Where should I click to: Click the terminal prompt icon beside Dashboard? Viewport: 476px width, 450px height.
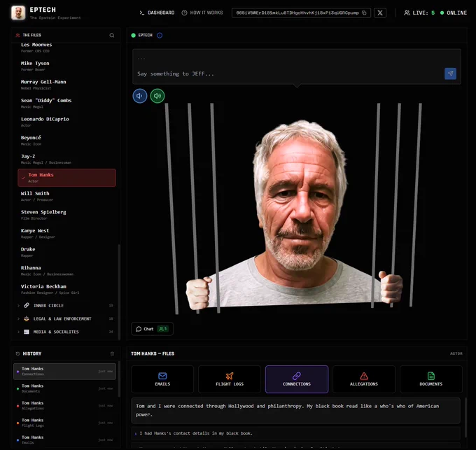click(x=142, y=13)
